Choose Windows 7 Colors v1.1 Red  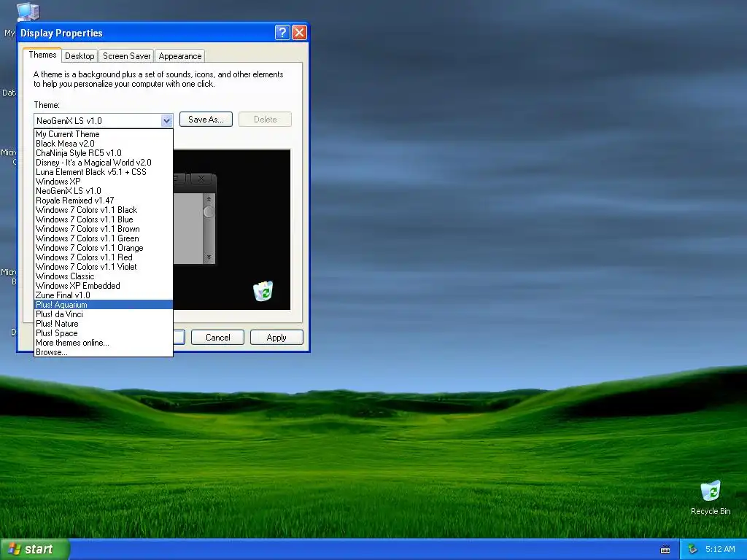[104, 257]
